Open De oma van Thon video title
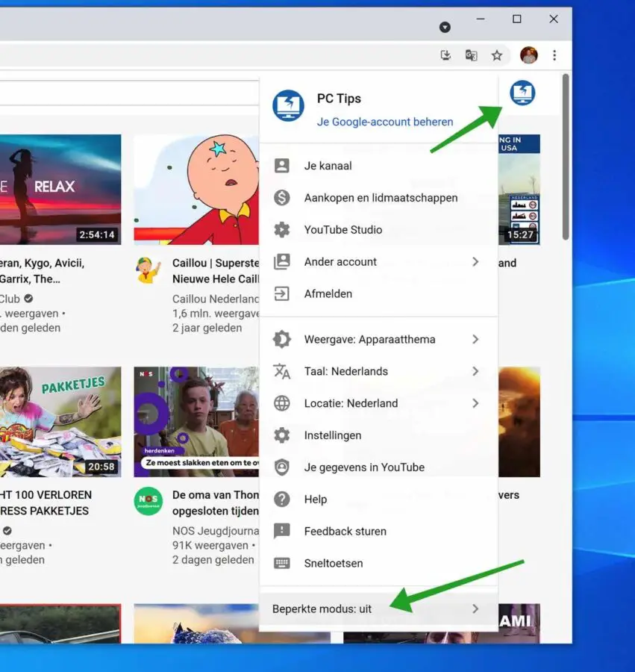Image resolution: width=635 pixels, height=672 pixels. click(216, 503)
